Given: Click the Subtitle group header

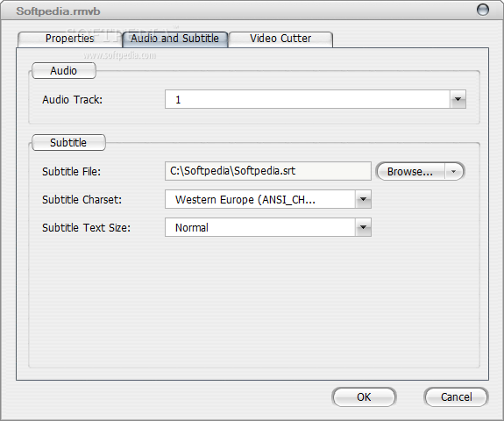Looking at the screenshot, I should pos(68,142).
